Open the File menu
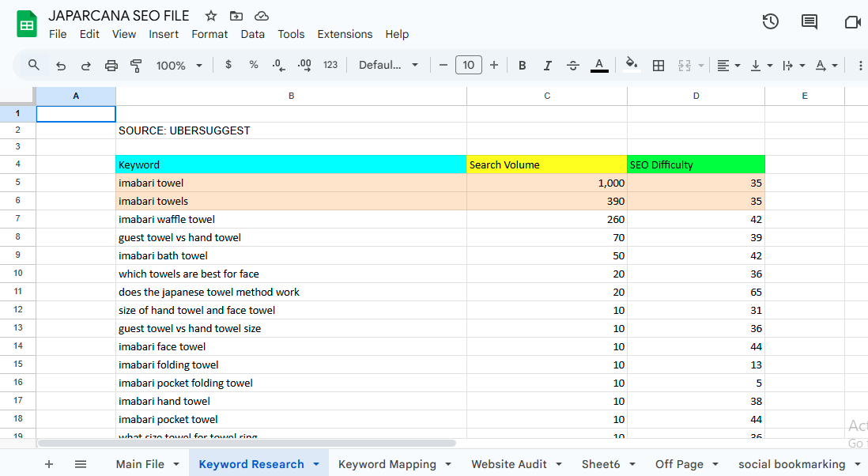 pos(58,34)
